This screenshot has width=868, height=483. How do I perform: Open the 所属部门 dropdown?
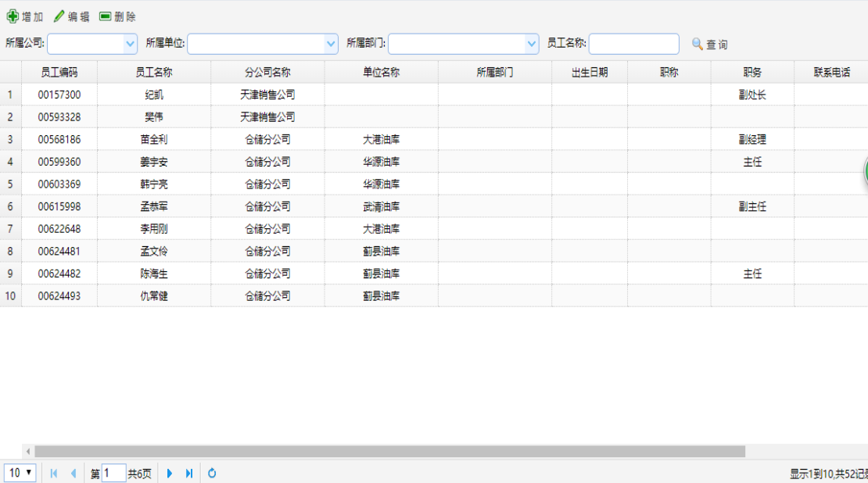[x=532, y=45]
